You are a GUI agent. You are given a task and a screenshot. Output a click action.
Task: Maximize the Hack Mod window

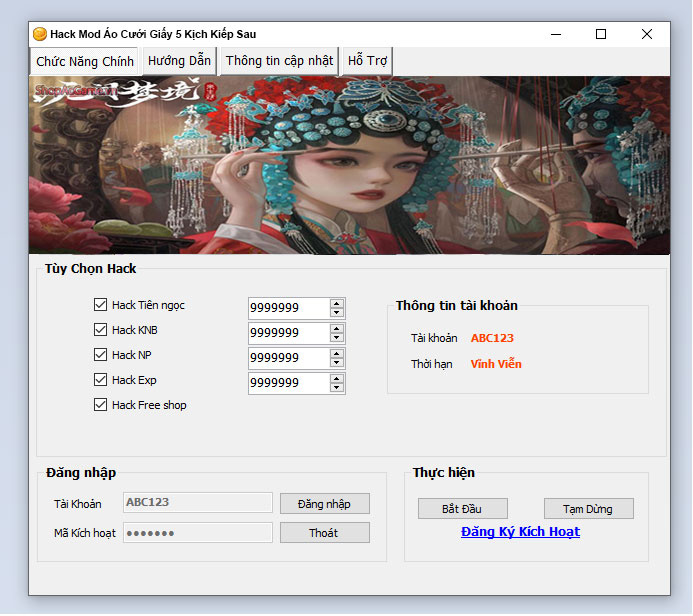[601, 34]
